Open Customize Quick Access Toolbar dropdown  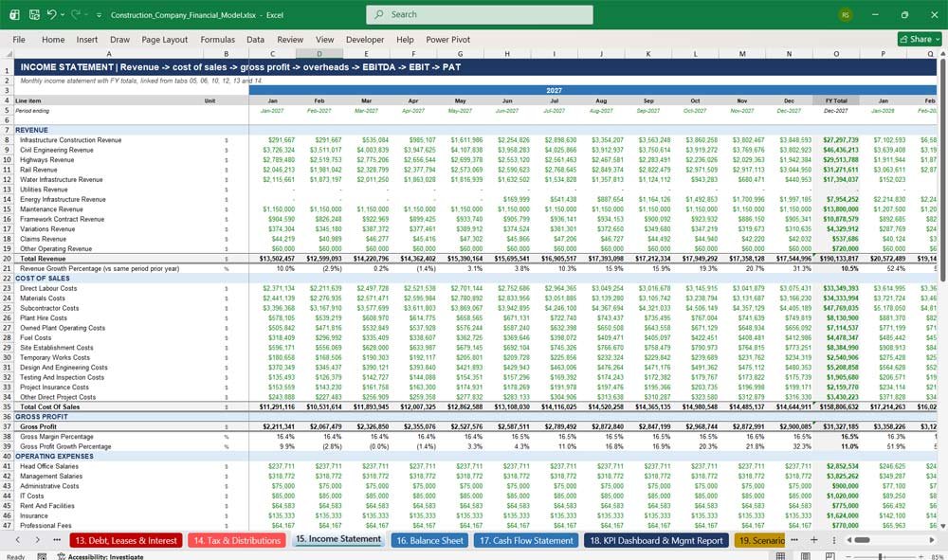99,14
